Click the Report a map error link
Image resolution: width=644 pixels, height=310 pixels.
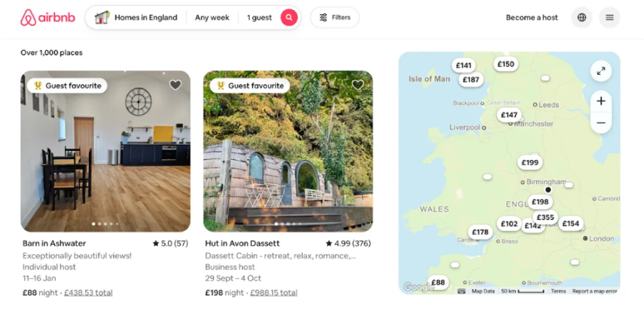pos(594,291)
